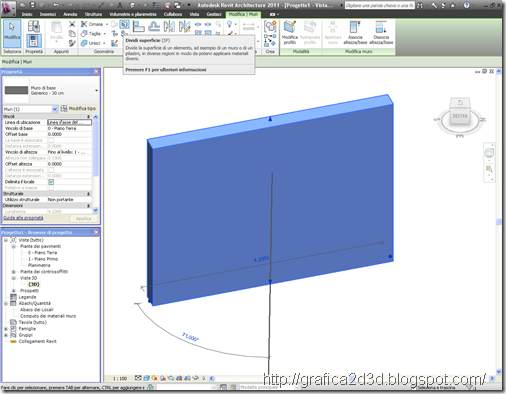Click the mirror draw-axis tool

coord(184,26)
